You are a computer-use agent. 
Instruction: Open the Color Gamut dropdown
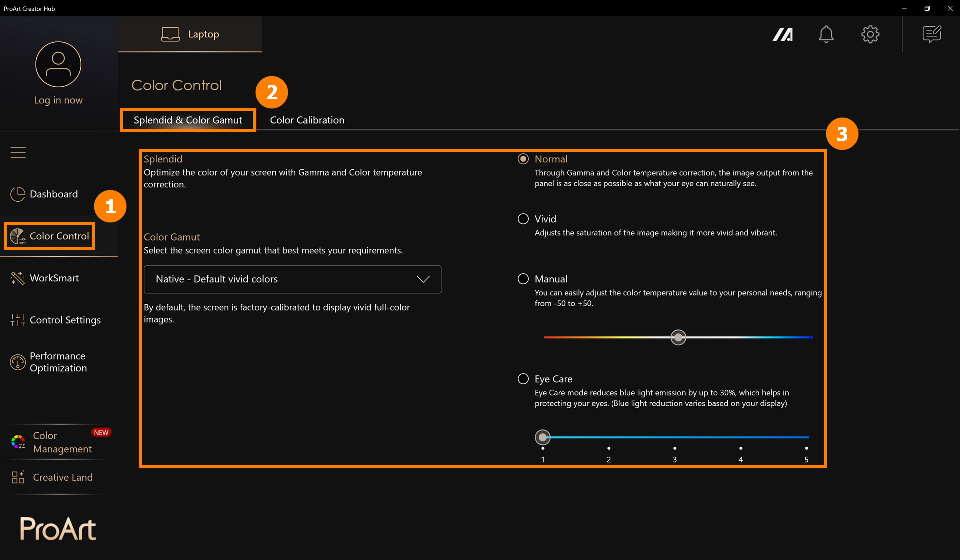click(x=292, y=279)
